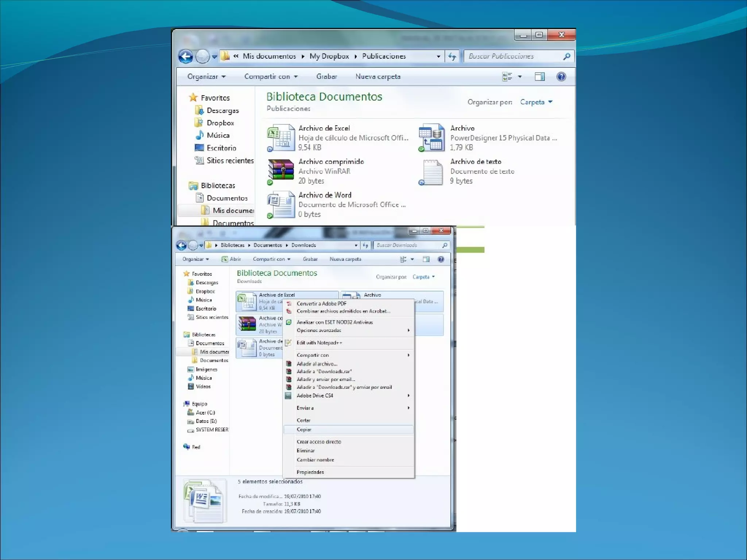This screenshot has height=560, width=747.
Task: Toggle the preview pane in the Publicaciones window
Action: tap(539, 77)
